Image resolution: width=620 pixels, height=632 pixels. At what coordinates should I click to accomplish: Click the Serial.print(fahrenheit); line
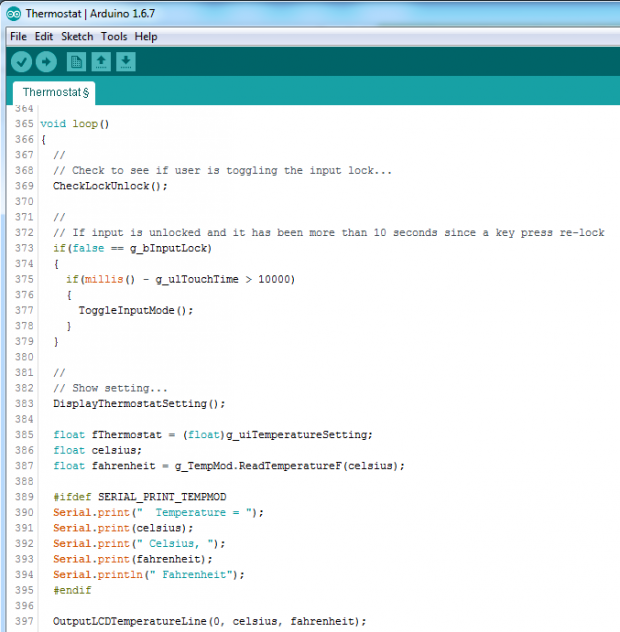tap(133, 559)
